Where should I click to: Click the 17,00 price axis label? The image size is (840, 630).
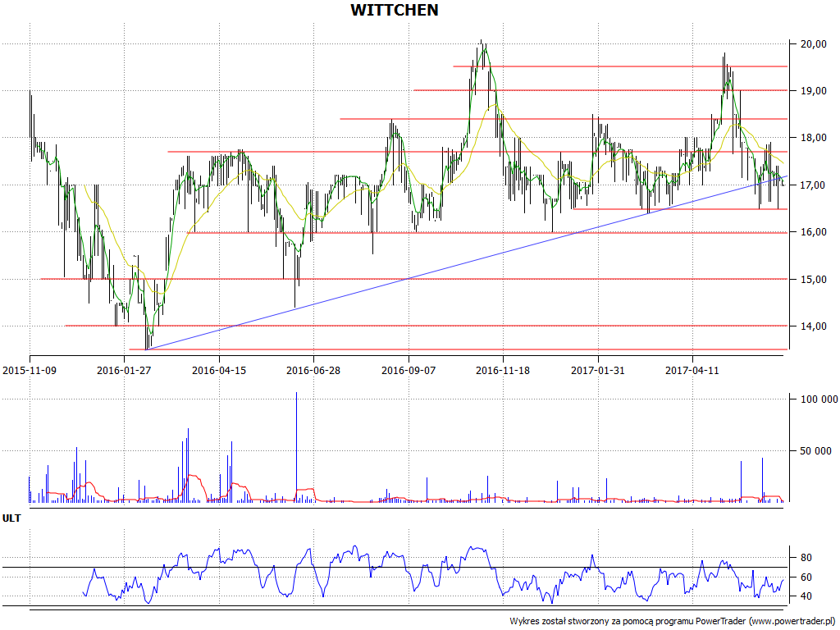click(x=813, y=185)
